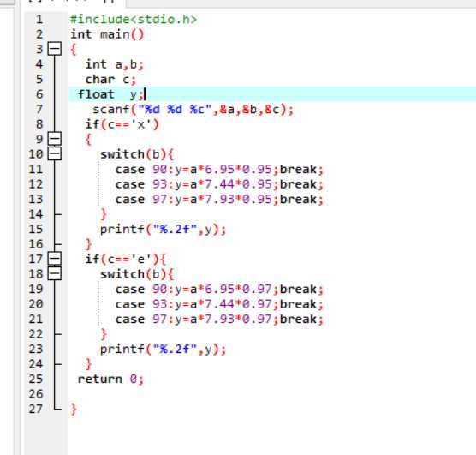Click the printf statement on line 15

[163, 229]
